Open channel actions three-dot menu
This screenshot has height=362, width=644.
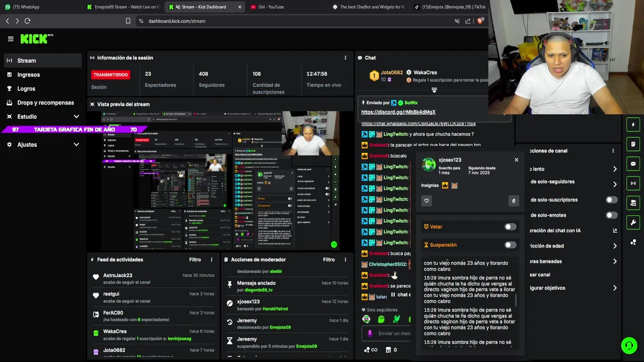point(613,151)
